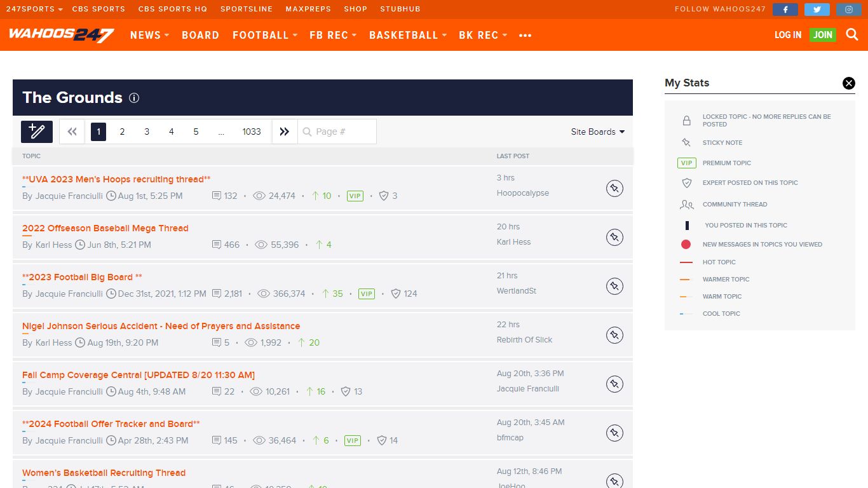Click the 'You posted in this topic' navy marker
The height and width of the screenshot is (488, 868).
point(687,226)
